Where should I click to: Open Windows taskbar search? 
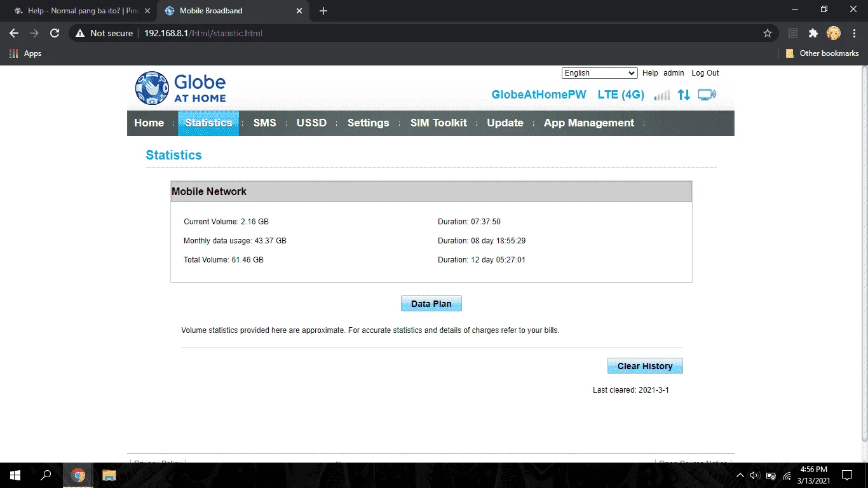pyautogui.click(x=46, y=475)
